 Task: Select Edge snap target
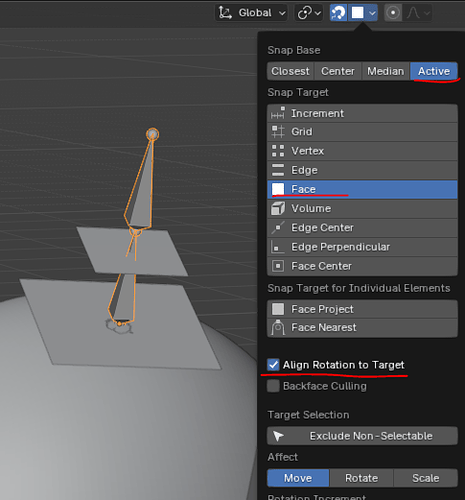point(362,170)
